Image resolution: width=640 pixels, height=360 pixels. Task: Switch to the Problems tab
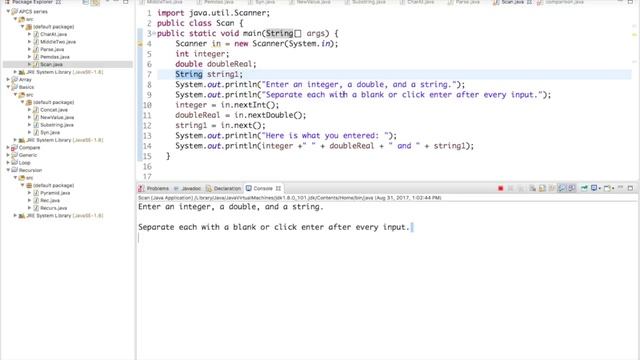[153, 188]
